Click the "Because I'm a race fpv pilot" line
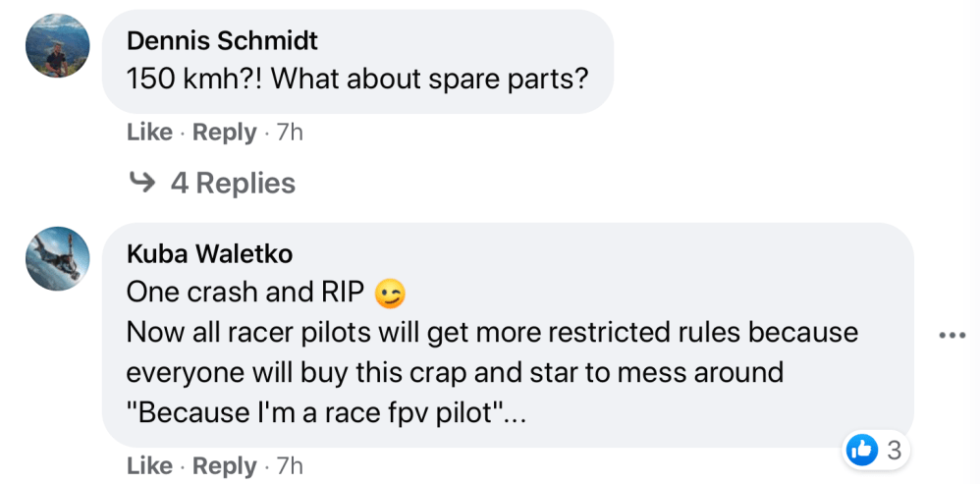Screen dimensions: 980x484 pyautogui.click(x=328, y=412)
